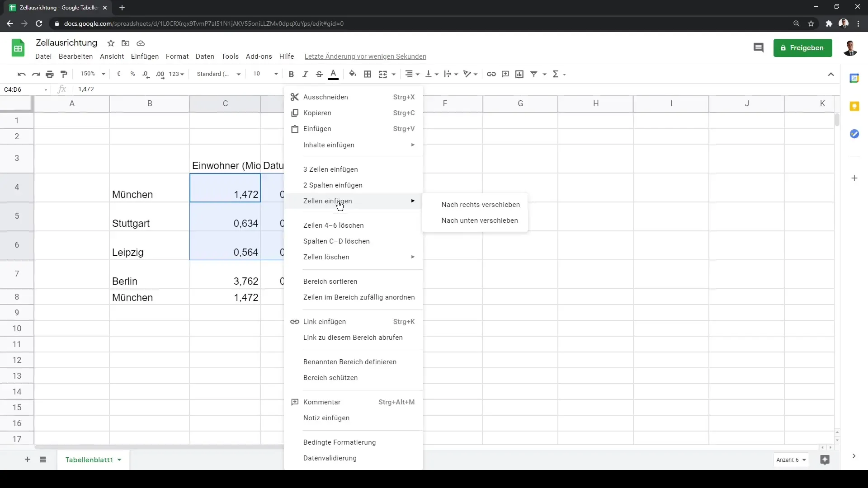The height and width of the screenshot is (488, 868).
Task: Open text rotation dropdown
Action: coord(470,74)
